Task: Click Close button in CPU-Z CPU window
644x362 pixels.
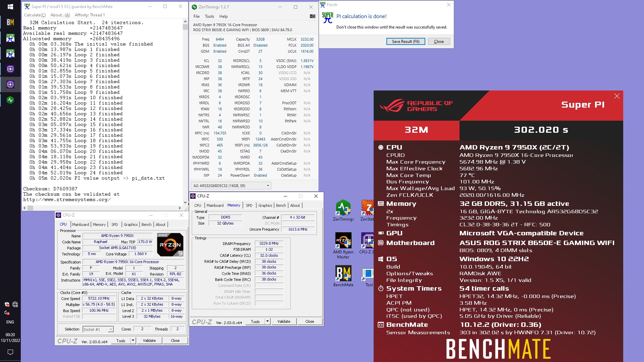Action: (x=175, y=341)
